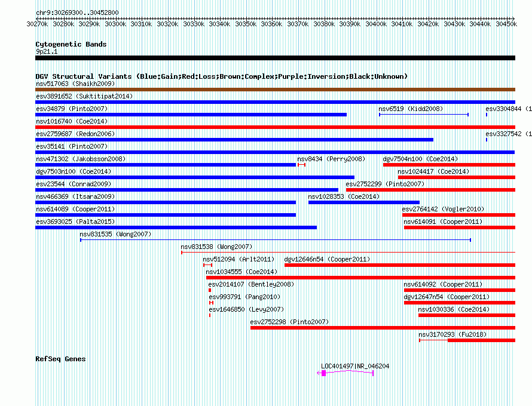The width and height of the screenshot is (532, 406).
Task: Click the LOC401497|NR_046204 gene label
Action: point(355,367)
